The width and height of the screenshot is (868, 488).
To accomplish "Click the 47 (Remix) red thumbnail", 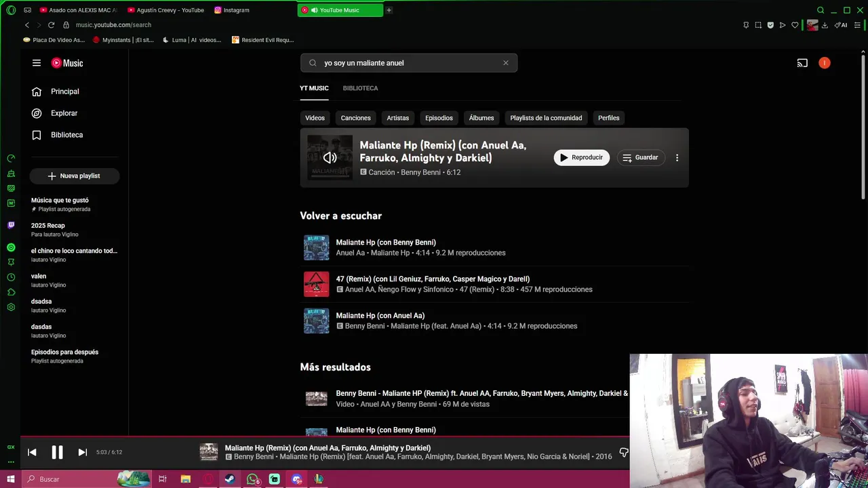I will (316, 284).
